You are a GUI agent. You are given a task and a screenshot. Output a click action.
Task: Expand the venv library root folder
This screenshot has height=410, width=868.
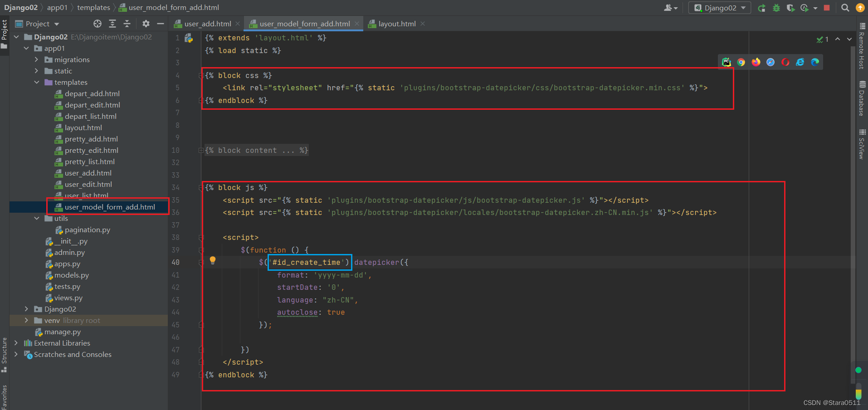pos(26,320)
